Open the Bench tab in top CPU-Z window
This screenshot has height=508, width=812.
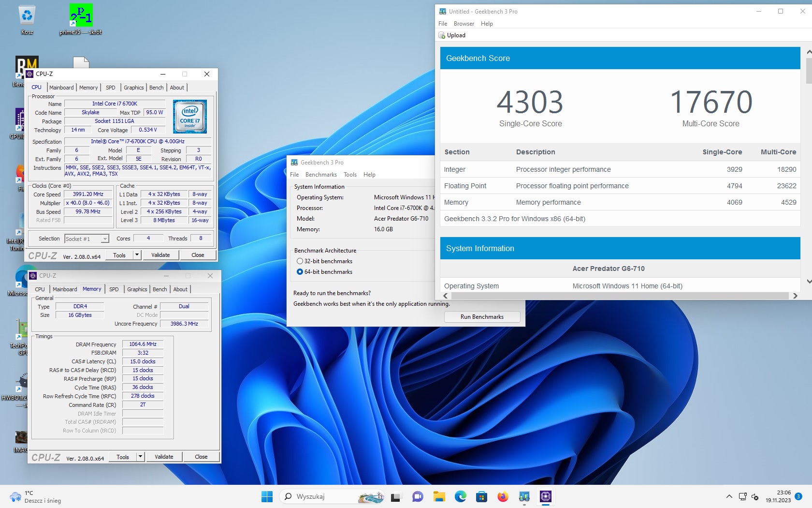tap(156, 88)
